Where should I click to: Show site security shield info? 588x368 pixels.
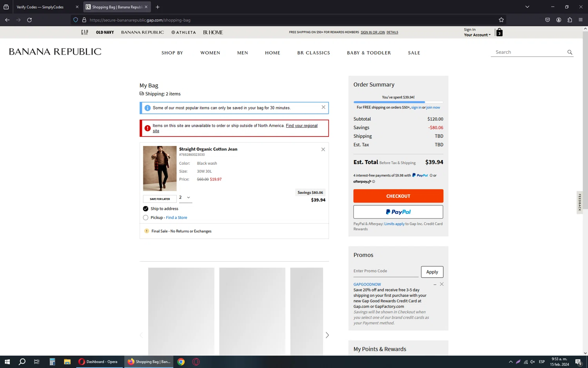[76, 20]
